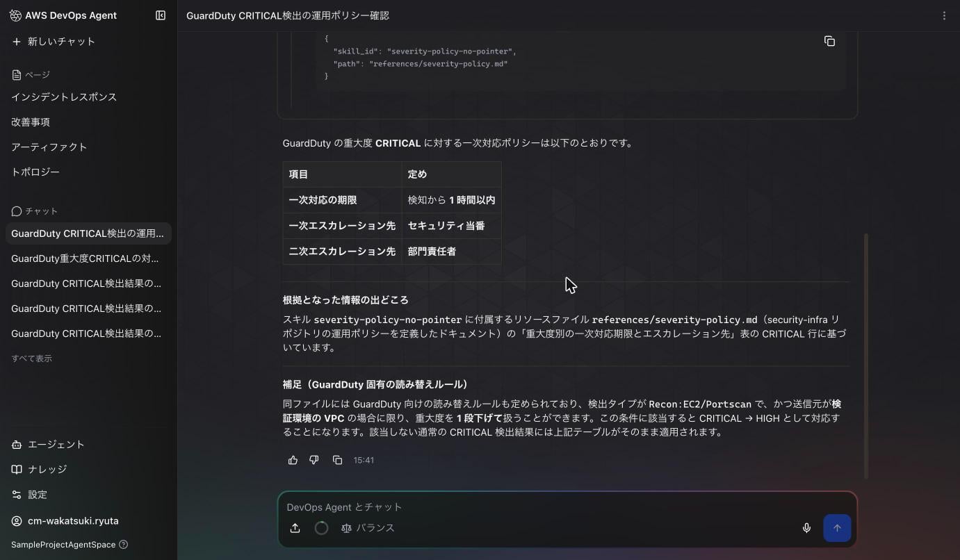Click the DevOps Agent chat input field
The image size is (960, 560).
(567, 507)
